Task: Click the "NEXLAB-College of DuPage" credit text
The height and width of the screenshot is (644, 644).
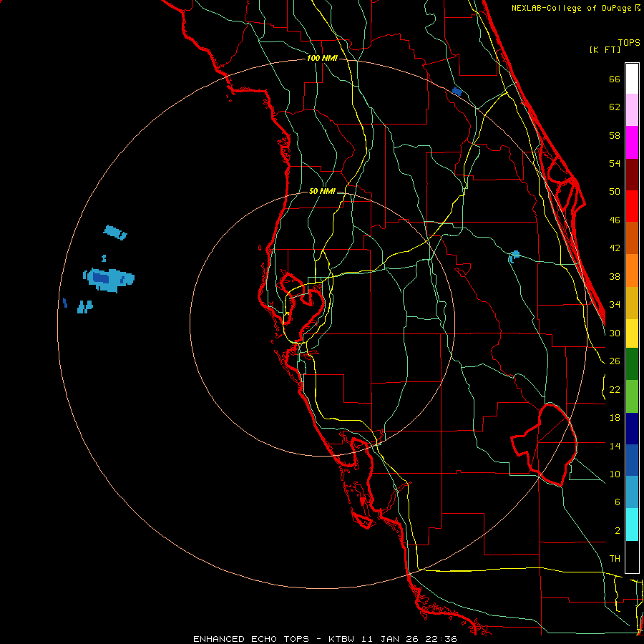Action: pyautogui.click(x=571, y=8)
